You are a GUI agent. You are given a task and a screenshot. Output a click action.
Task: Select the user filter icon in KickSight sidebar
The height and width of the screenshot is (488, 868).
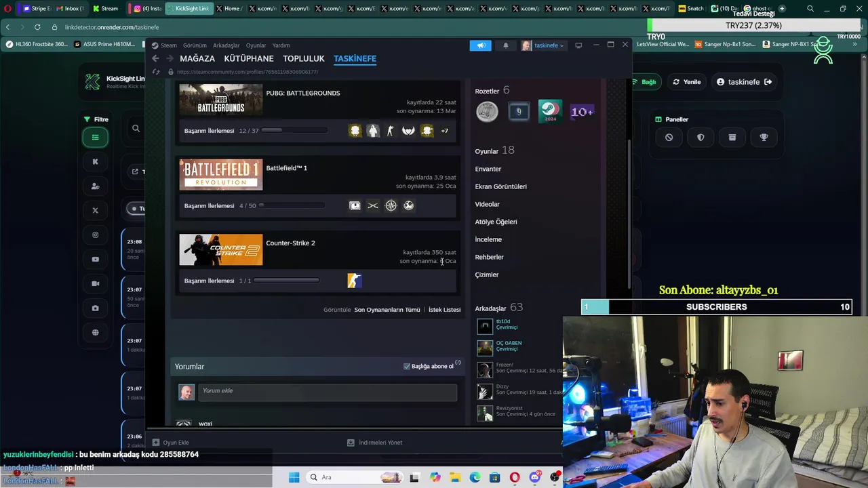tap(95, 186)
